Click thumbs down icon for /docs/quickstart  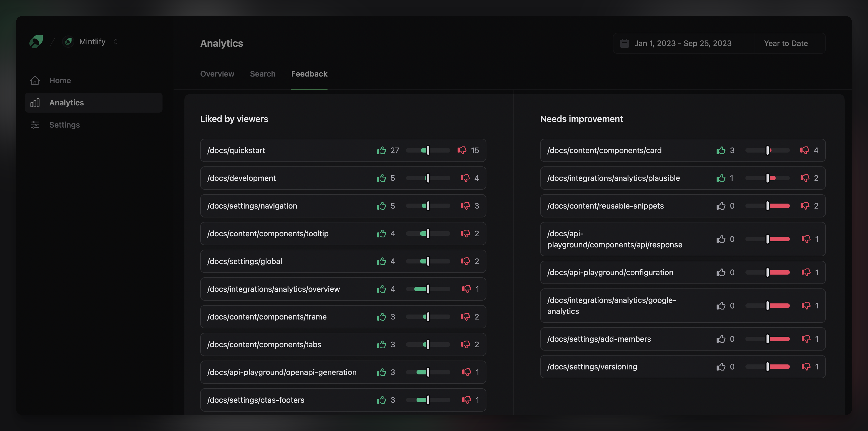coord(462,150)
